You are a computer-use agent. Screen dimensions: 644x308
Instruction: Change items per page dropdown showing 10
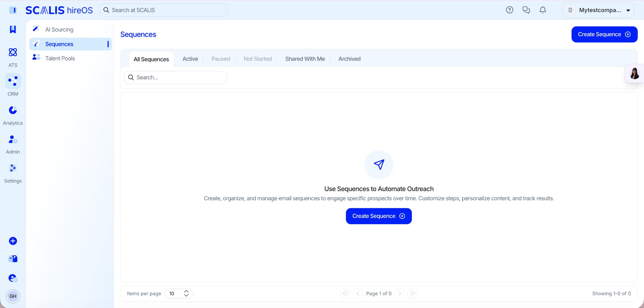(179, 293)
